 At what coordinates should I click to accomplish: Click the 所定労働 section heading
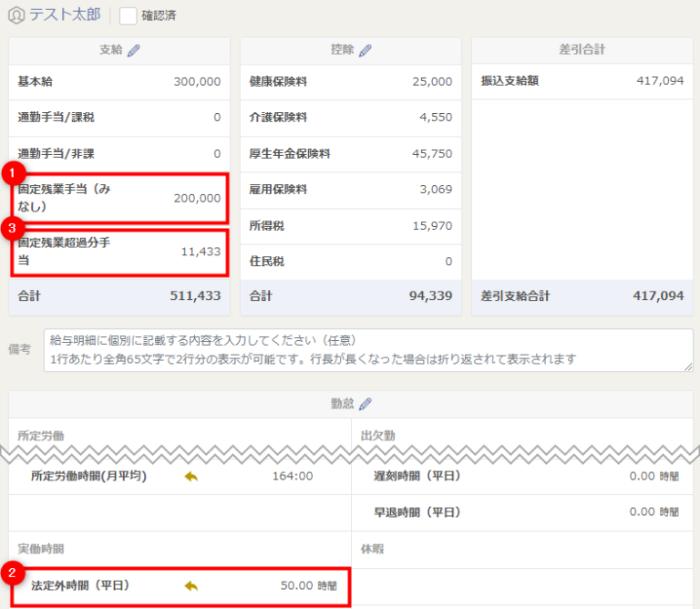41,436
